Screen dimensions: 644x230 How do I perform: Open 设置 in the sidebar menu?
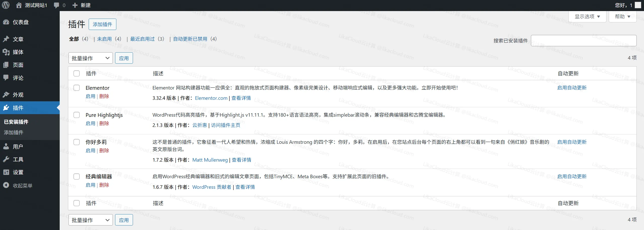6,172
